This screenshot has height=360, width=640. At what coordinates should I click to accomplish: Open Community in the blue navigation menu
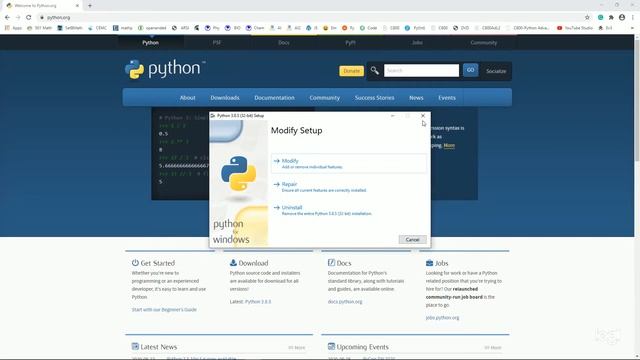[324, 98]
